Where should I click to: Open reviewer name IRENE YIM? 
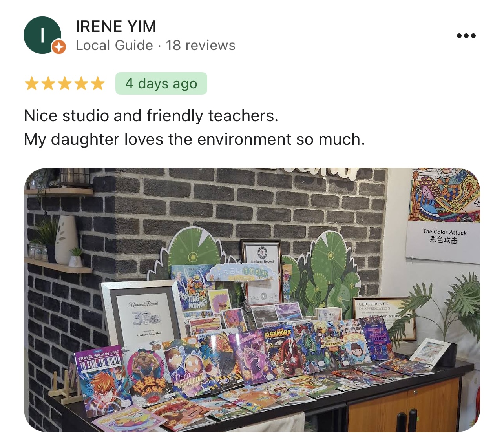tap(116, 27)
